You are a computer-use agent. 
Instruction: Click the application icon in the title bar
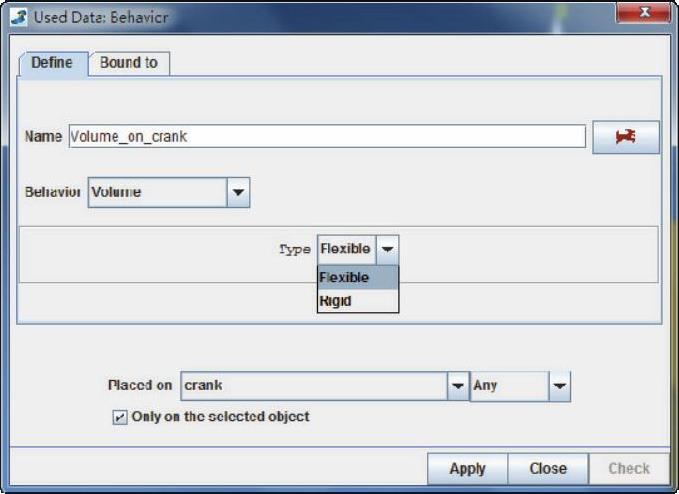(19, 15)
